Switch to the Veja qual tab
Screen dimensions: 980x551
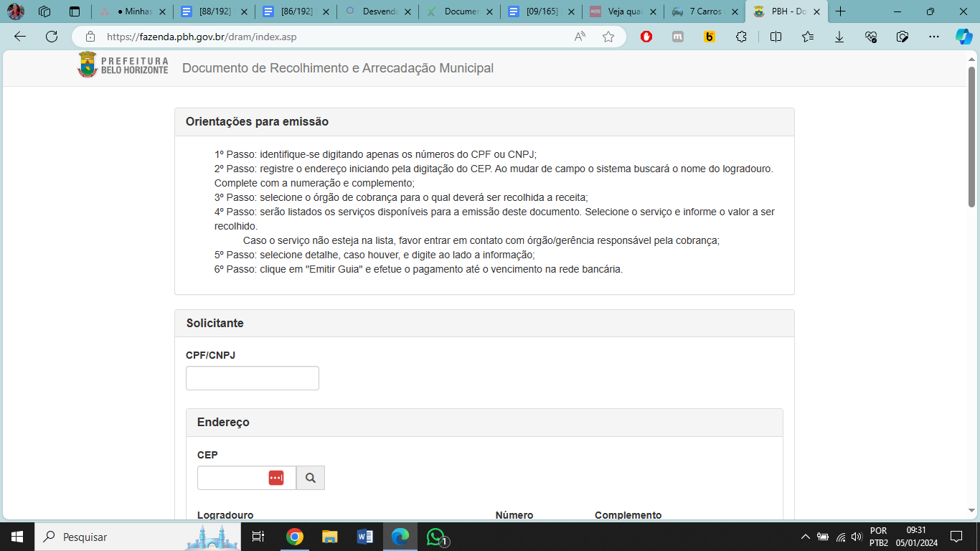623,11
